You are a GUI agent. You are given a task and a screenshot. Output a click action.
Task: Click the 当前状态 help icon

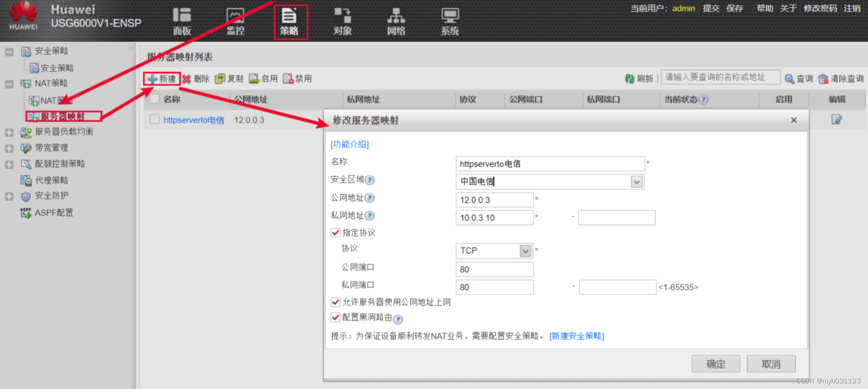pyautogui.click(x=704, y=100)
